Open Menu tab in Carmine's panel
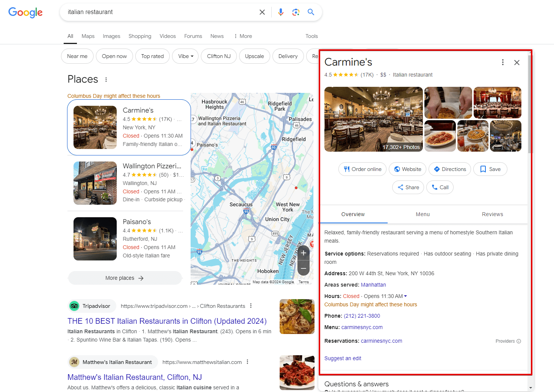The height and width of the screenshot is (392, 554). click(x=423, y=214)
